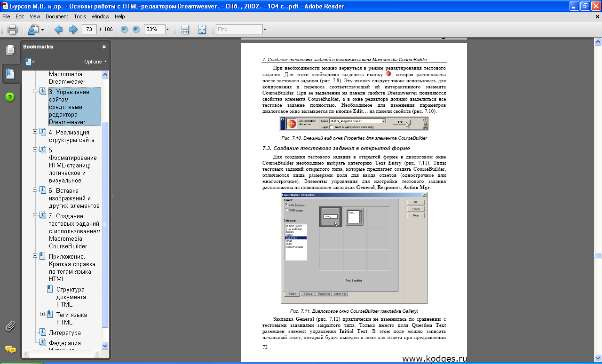Select bookmark 7. Создание тестовых заданий
602x364 pixels.
coord(75,231)
